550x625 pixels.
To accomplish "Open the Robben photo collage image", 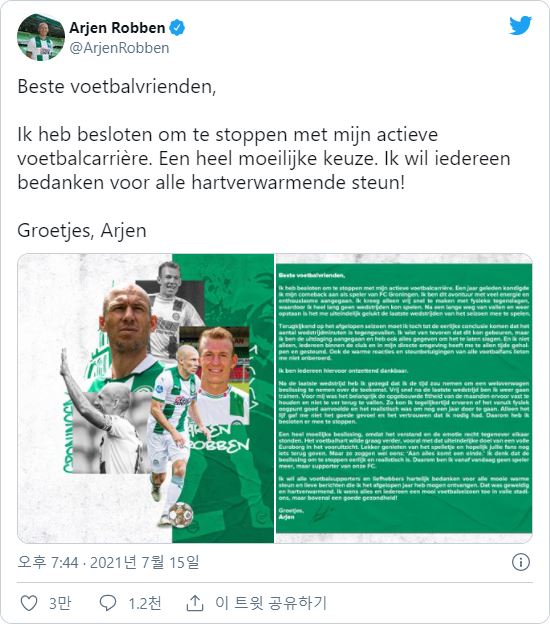I will coord(146,398).
